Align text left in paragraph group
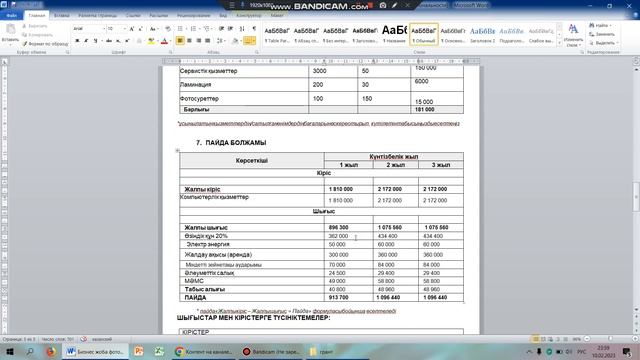The width and height of the screenshot is (640, 360). [x=180, y=41]
